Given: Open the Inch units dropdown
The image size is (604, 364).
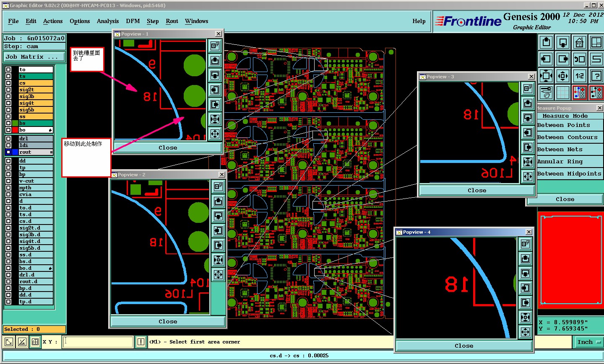Looking at the screenshot, I should (x=589, y=342).
